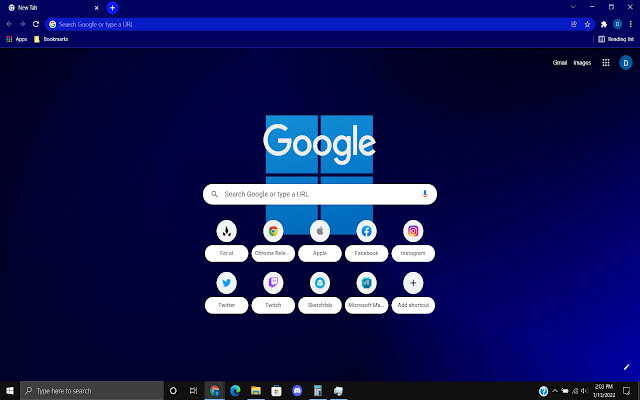The height and width of the screenshot is (400, 640).
Task: Show hidden system tray icons
Action: click(555, 391)
